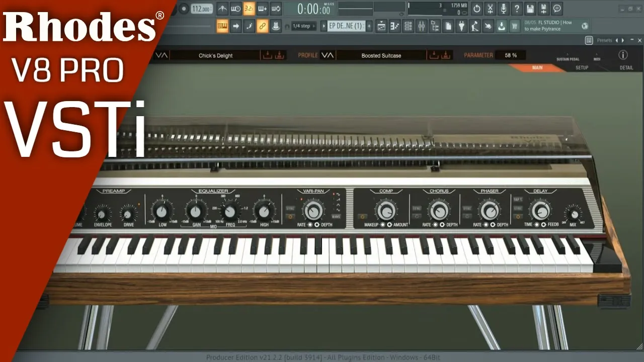The image size is (644, 362).
Task: Toggle the countdown before recording icon
Action: (249, 9)
